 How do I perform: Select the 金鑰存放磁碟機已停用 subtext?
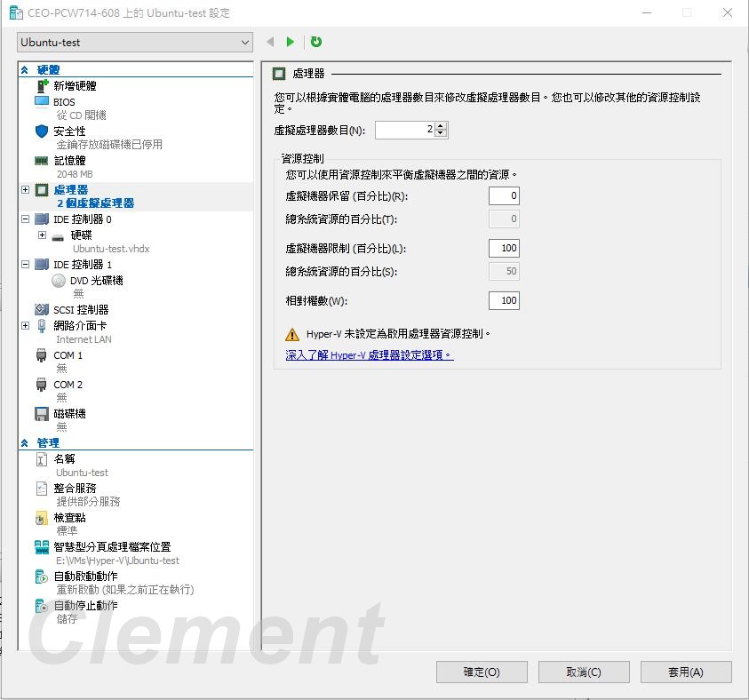[x=109, y=144]
